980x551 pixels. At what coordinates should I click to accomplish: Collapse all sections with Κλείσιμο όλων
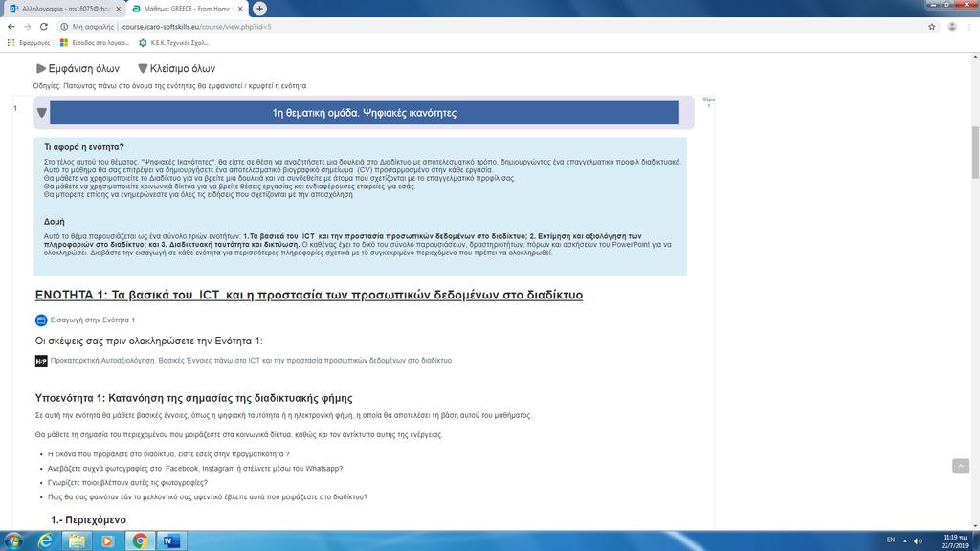click(x=176, y=68)
